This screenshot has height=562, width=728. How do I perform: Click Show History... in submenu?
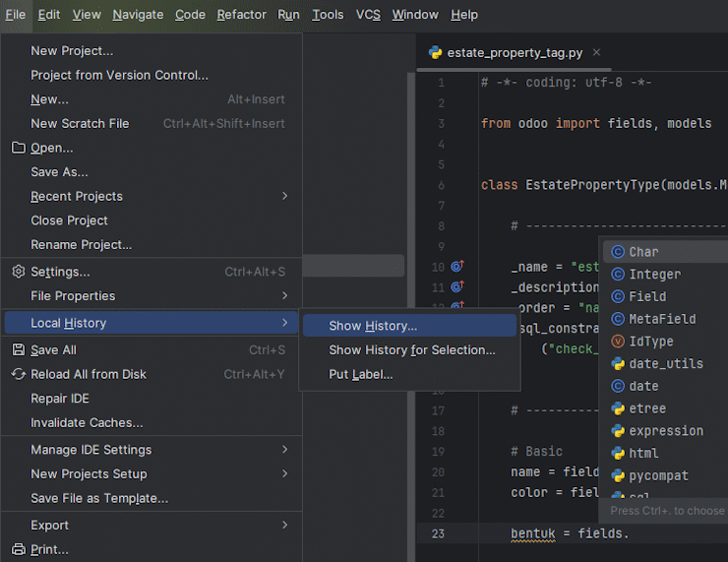[x=409, y=326]
